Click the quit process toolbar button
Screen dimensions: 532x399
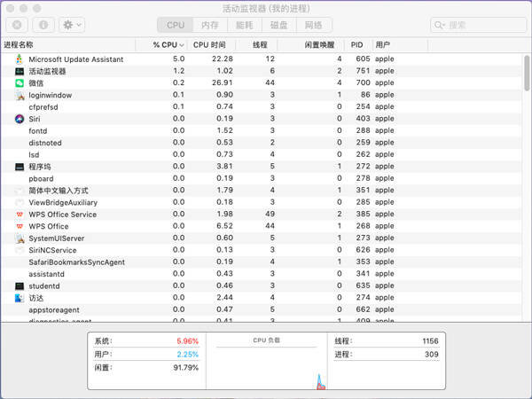click(17, 25)
